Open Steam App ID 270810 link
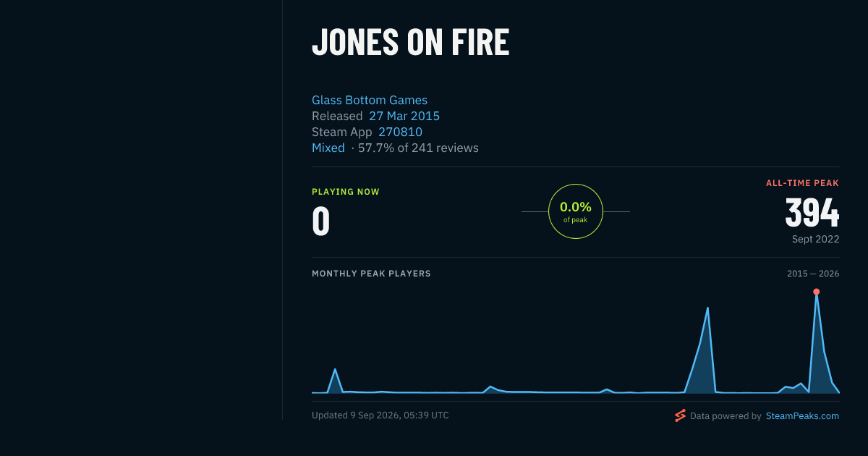This screenshot has width=868, height=456. click(400, 132)
